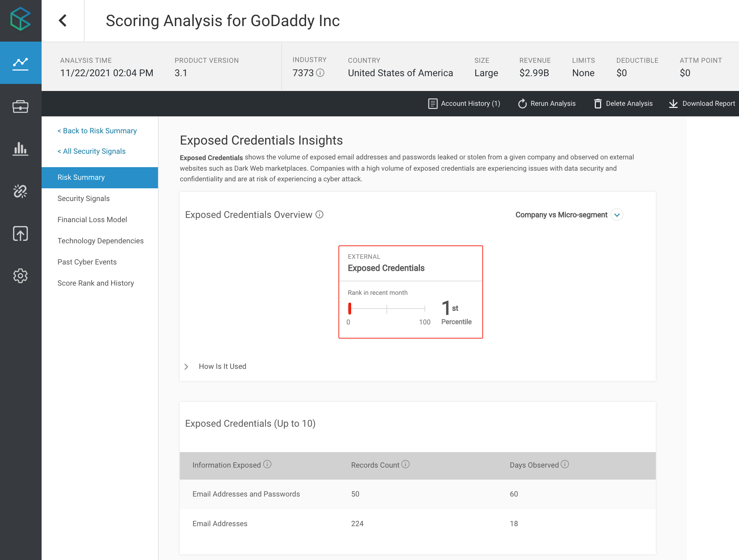Click the product version 3.1 value
The image size is (739, 560).
tap(181, 73)
